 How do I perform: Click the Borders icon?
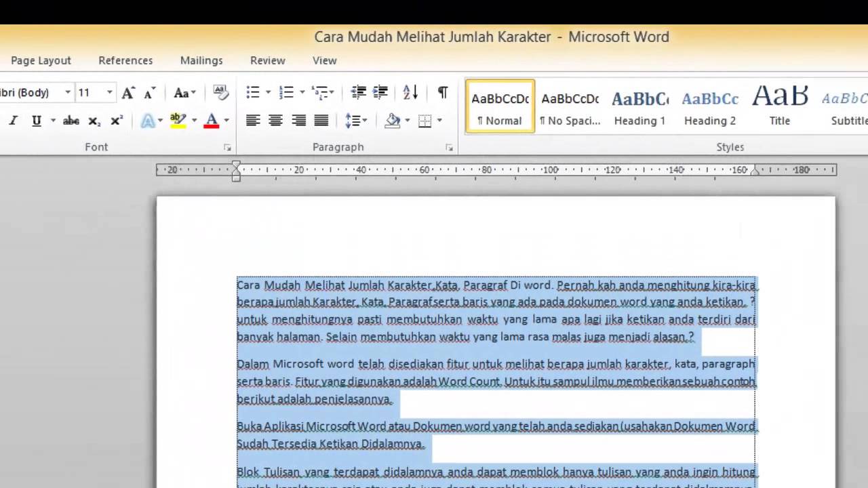point(425,121)
